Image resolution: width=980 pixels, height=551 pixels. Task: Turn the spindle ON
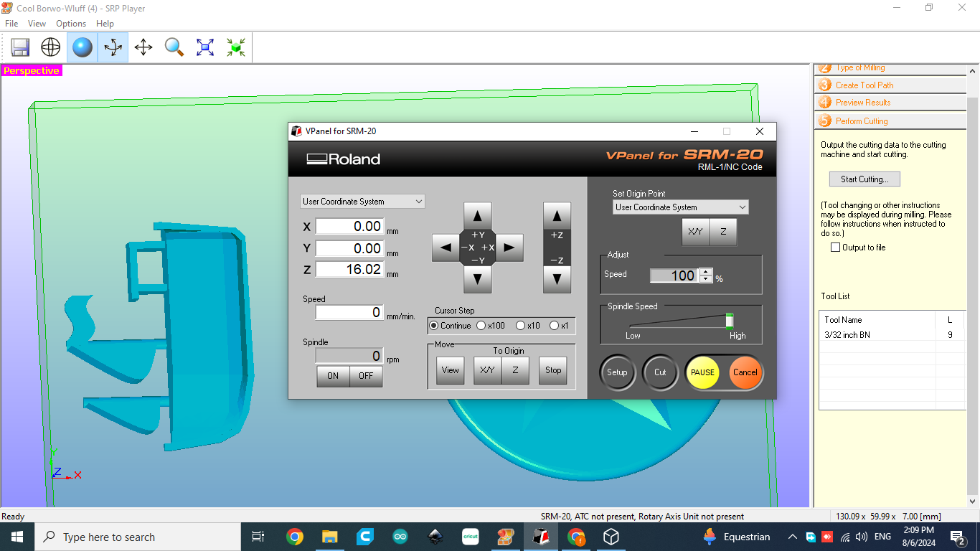333,376
